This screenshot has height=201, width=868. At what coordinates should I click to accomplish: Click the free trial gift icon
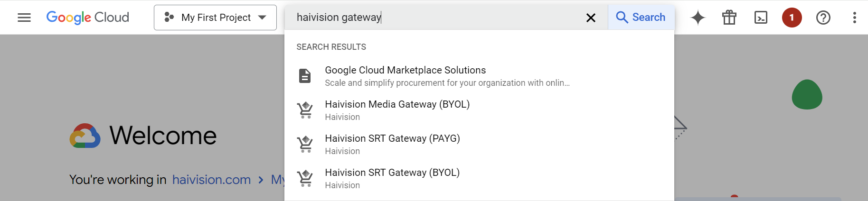(x=729, y=18)
